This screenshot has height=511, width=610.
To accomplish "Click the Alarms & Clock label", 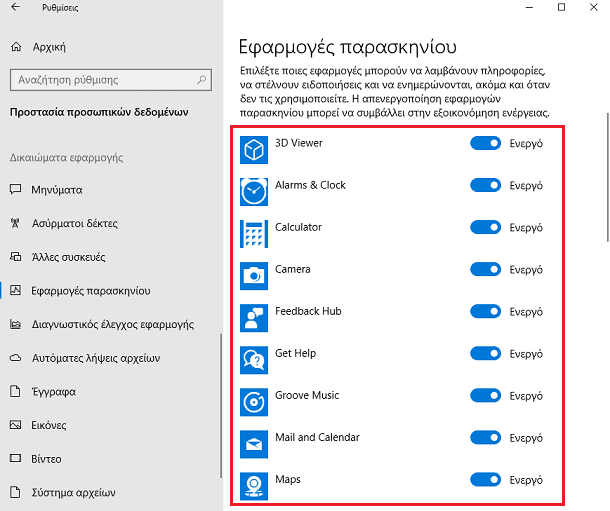I will [x=310, y=185].
